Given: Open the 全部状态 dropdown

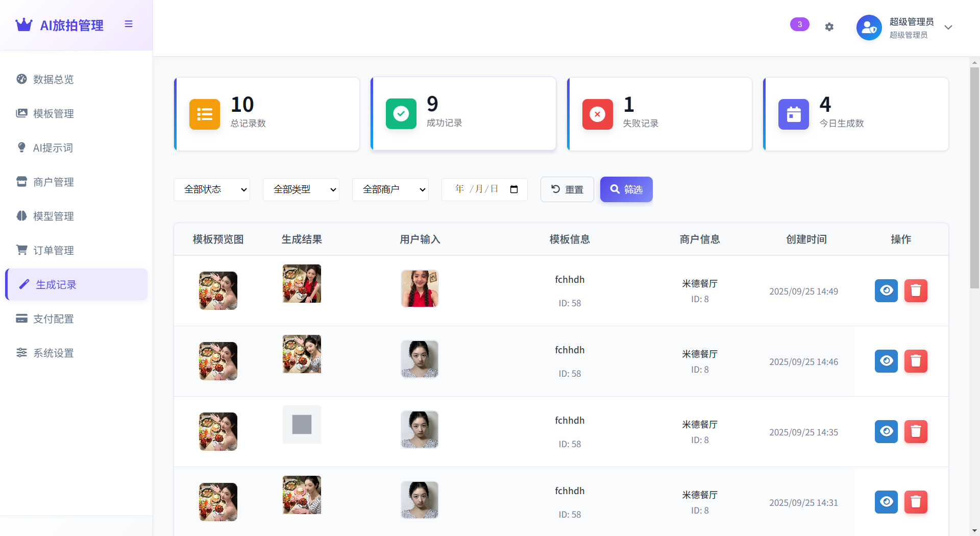Looking at the screenshot, I should (x=211, y=189).
